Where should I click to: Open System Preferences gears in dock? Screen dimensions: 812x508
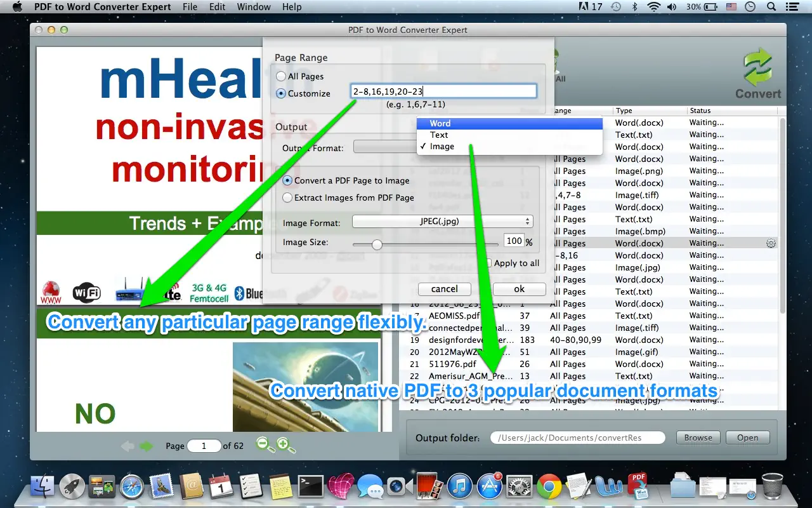[519, 487]
